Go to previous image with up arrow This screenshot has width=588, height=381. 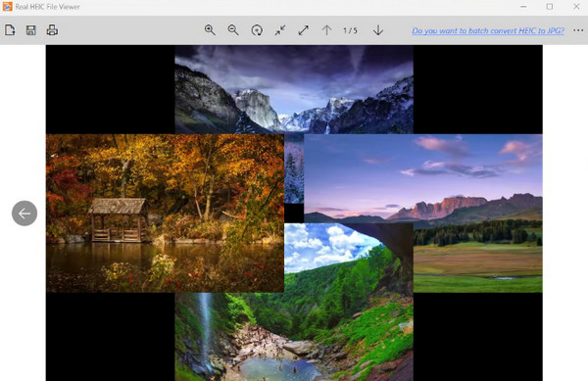coord(326,30)
